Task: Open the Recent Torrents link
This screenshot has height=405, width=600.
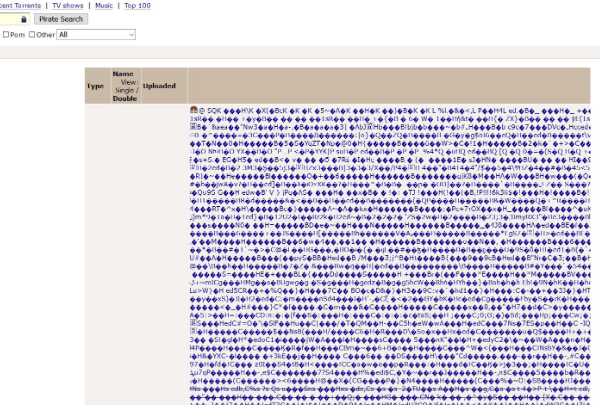Action: point(20,6)
